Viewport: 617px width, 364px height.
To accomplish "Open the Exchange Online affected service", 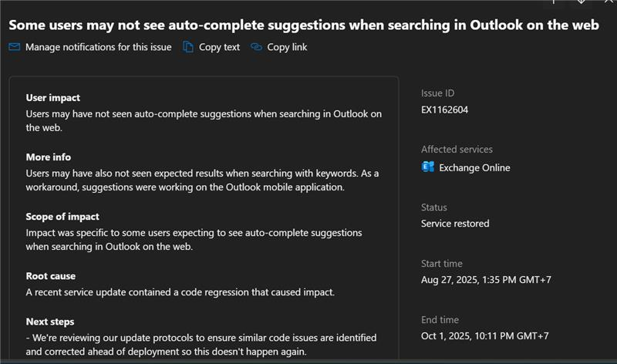I will 474,167.
